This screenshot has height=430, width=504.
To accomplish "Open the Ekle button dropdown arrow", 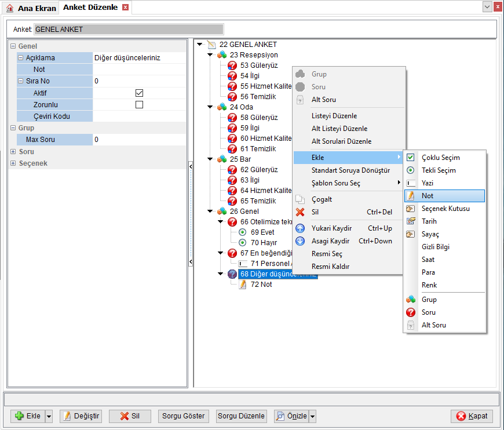I will (x=49, y=416).
